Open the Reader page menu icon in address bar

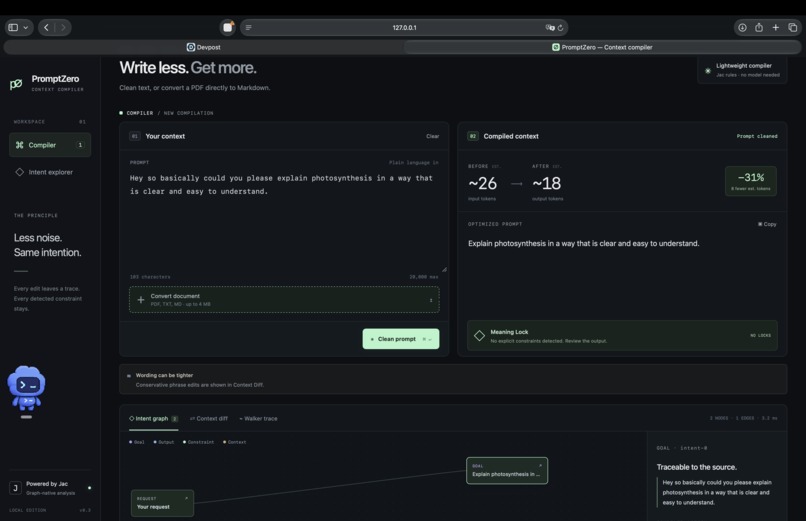(x=248, y=28)
